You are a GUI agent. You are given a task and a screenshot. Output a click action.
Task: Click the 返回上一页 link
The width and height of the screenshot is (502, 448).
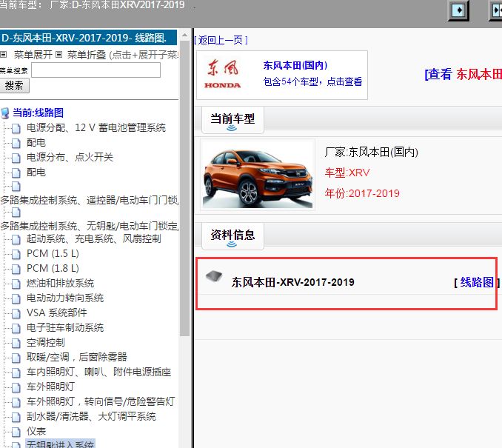(221, 40)
